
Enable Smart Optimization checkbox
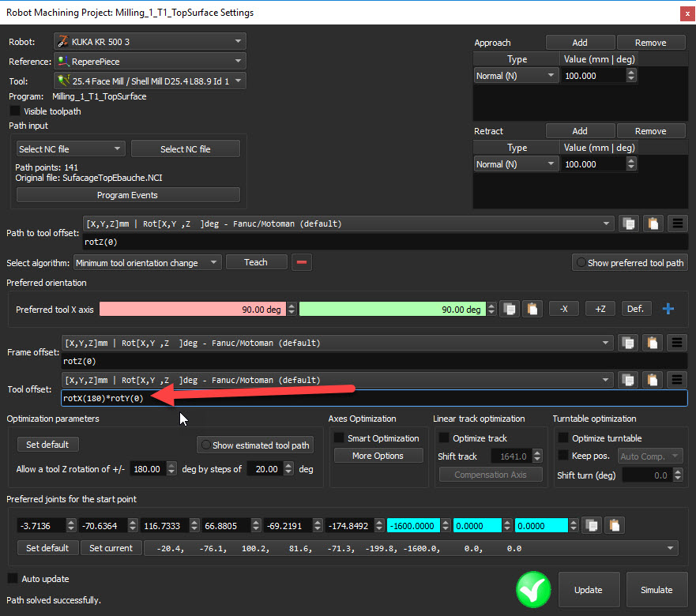[339, 438]
